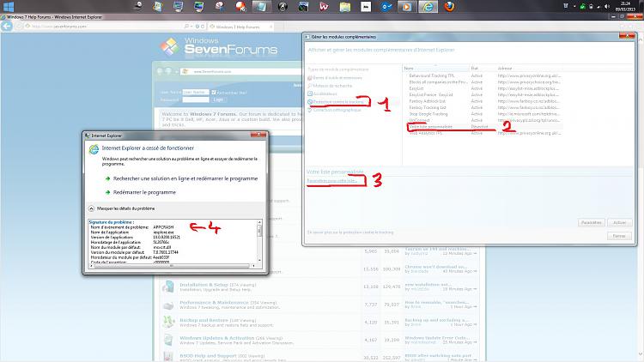Launch Firefox from the taskbar

point(449,7)
